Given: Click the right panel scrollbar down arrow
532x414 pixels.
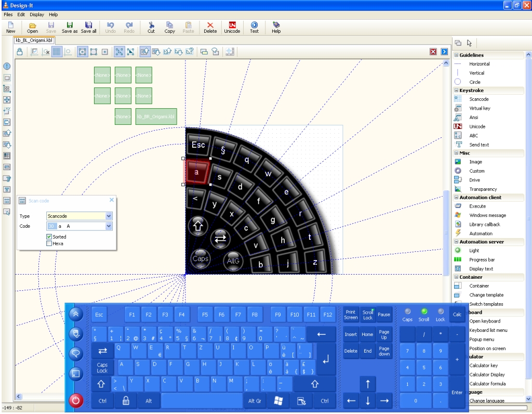Looking at the screenshot, I should tap(528, 399).
